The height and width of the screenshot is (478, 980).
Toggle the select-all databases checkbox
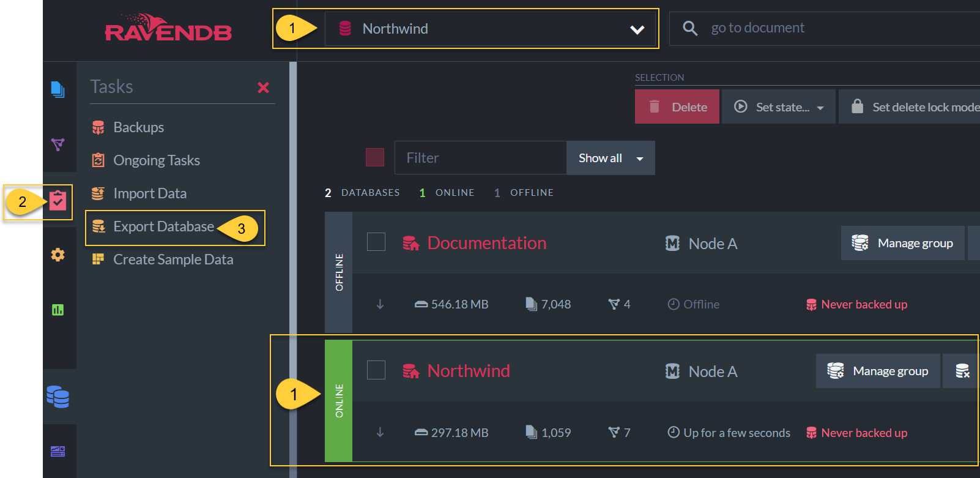375,157
